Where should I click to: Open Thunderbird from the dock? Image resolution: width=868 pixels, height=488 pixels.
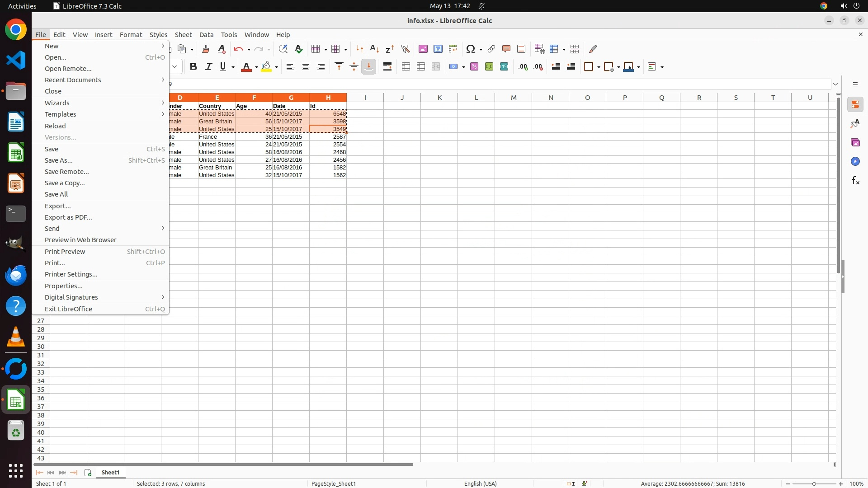coord(16,275)
